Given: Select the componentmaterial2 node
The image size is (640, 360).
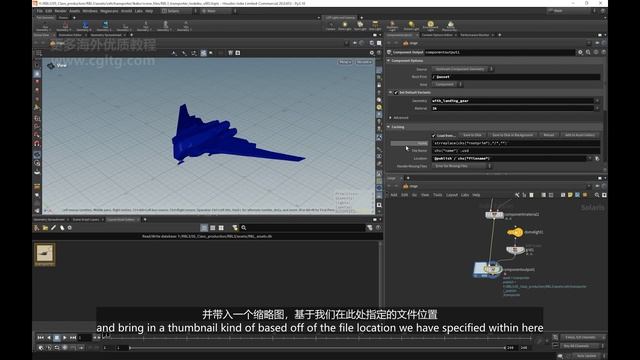Looking at the screenshot, I should 494,215.
